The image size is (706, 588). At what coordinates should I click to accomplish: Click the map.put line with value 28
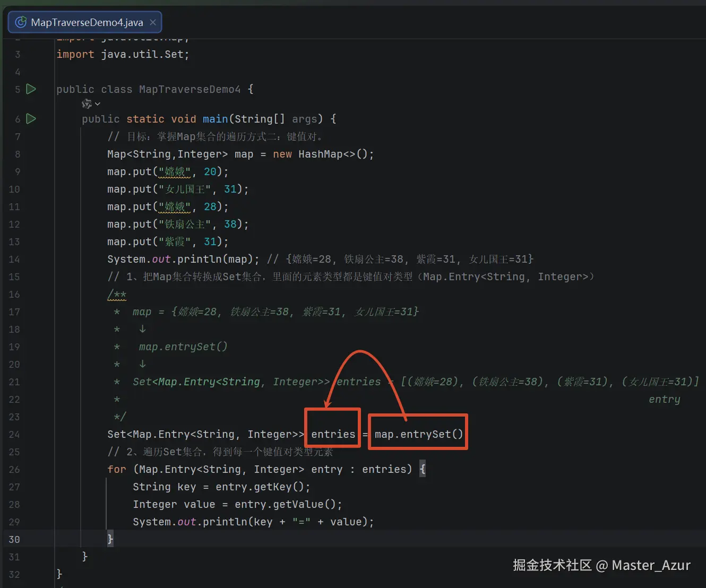point(168,206)
